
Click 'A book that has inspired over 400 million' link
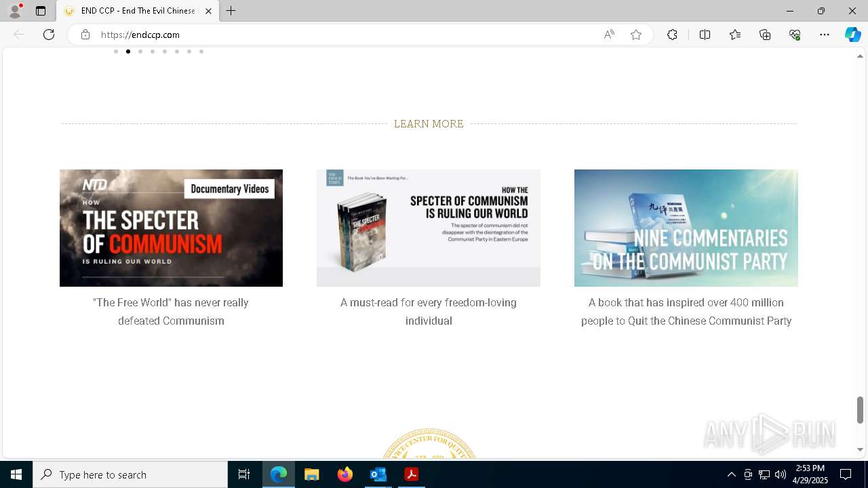click(x=686, y=312)
